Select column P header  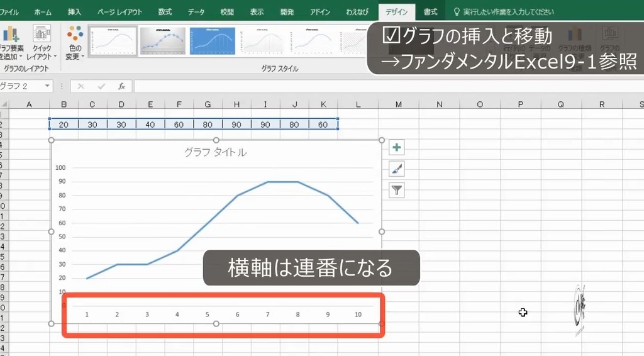(x=520, y=104)
